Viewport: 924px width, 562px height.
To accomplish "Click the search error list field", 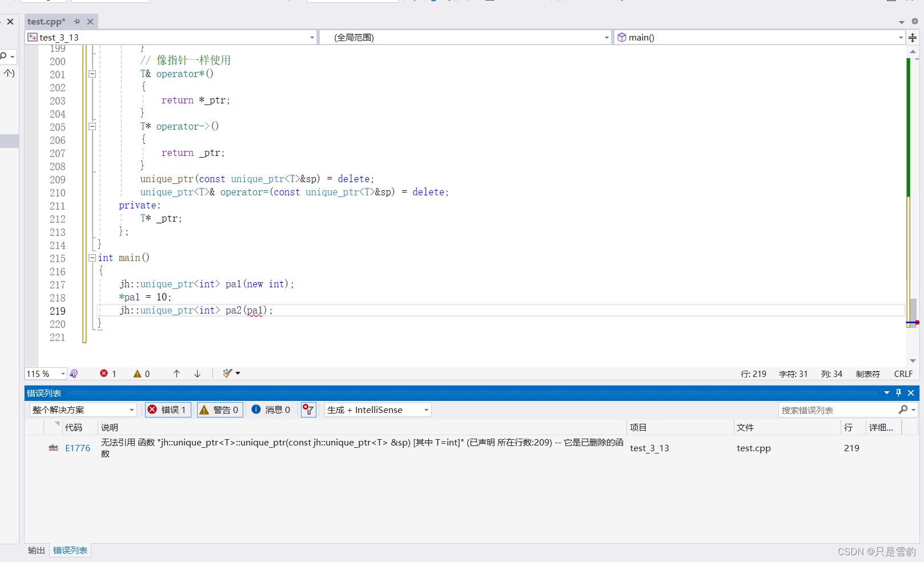I will point(836,410).
